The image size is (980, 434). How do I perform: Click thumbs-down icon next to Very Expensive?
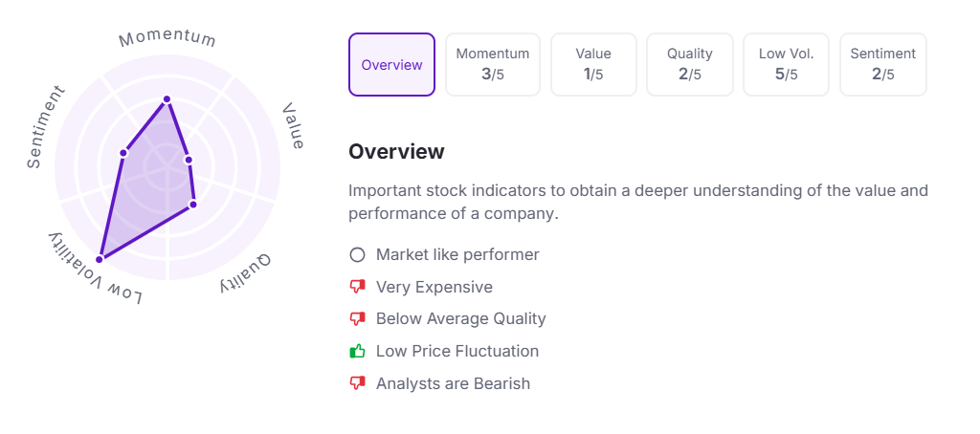point(358,287)
